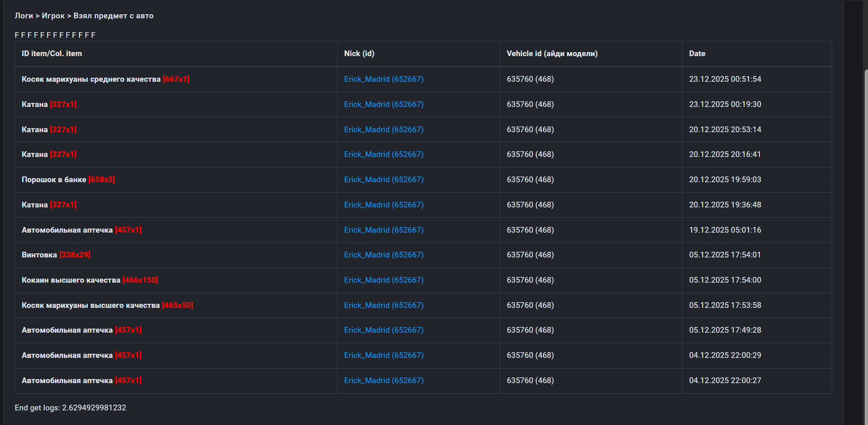This screenshot has width=868, height=425.
Task: Click the date cell 05.12.2025 17:49:28
Action: coord(725,330)
